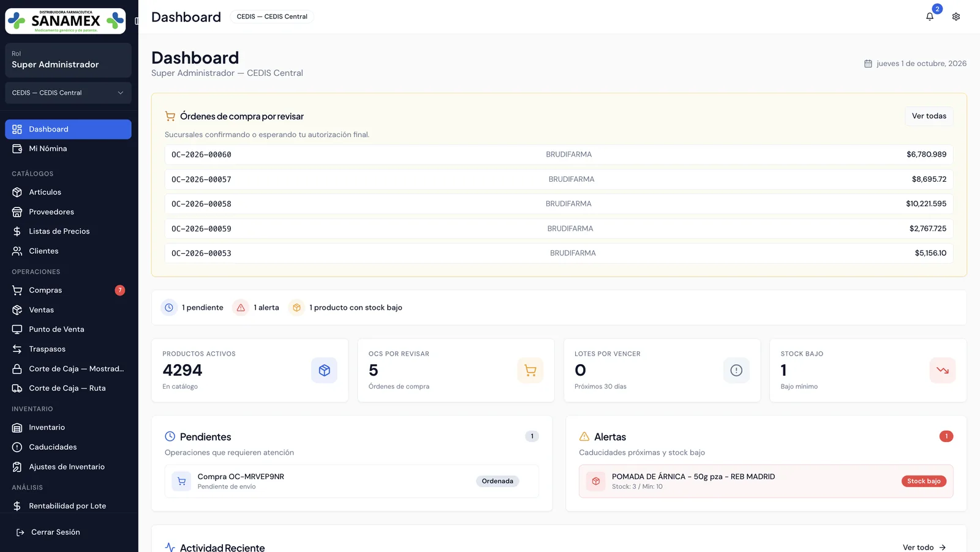This screenshot has height=552, width=980.
Task: Click the Productos Activos cube icon
Action: pos(324,370)
